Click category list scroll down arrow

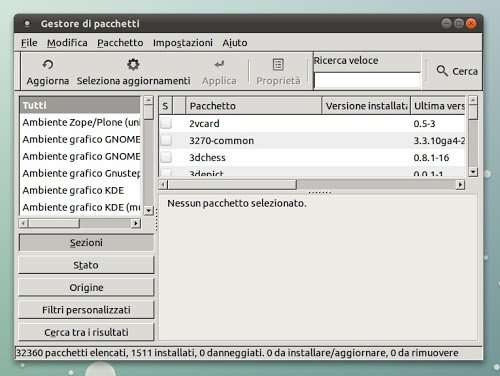point(148,211)
